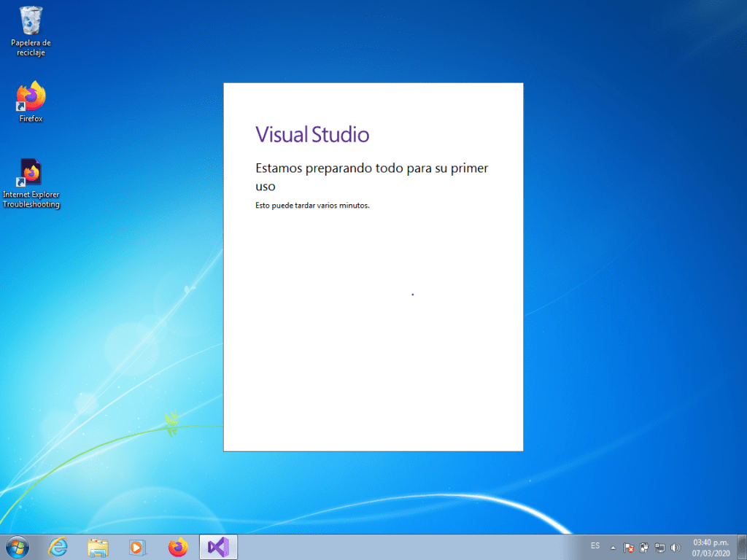
Task: Open the Action Center flag icon
Action: (x=629, y=547)
